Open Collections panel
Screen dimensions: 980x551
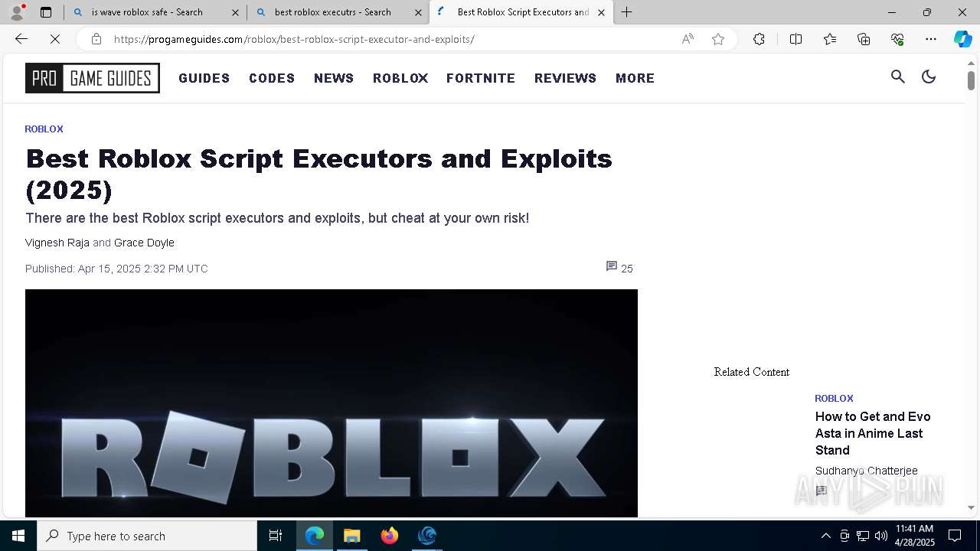(x=864, y=39)
